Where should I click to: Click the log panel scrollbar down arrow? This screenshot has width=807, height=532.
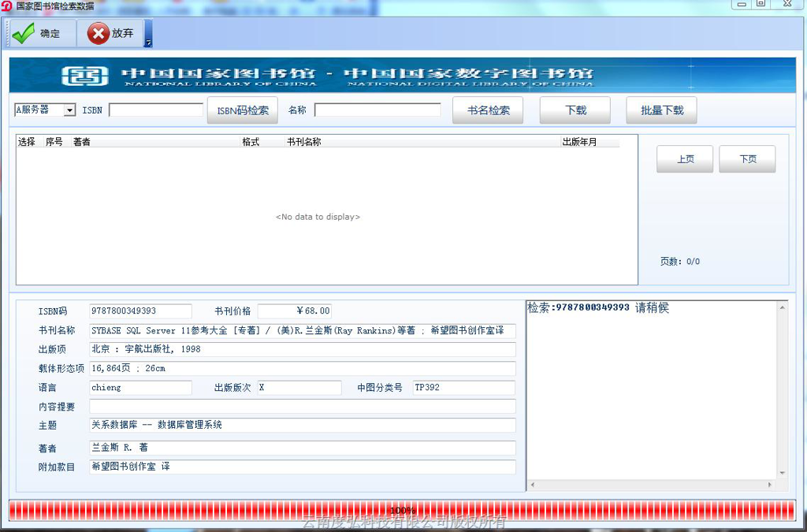coord(782,473)
